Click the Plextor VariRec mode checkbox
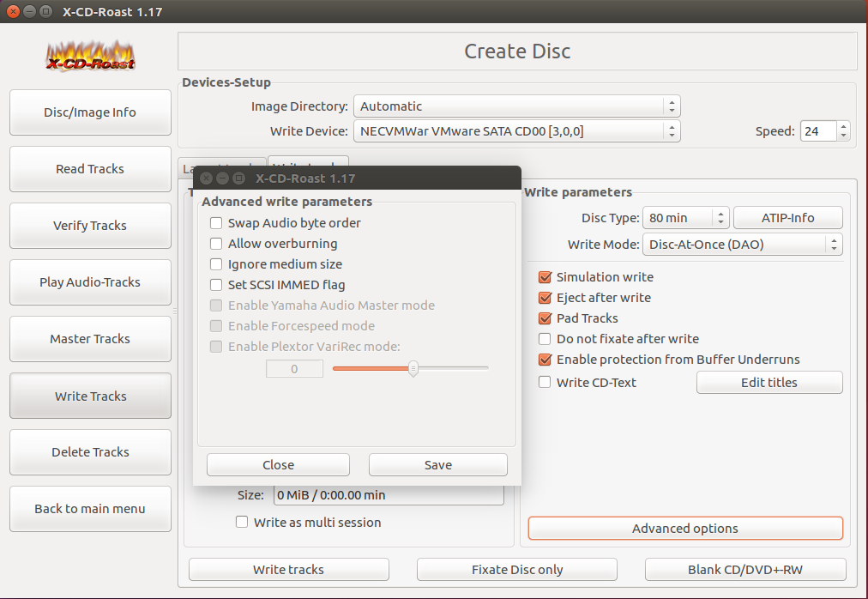Viewport: 868px width, 599px height. pos(216,347)
